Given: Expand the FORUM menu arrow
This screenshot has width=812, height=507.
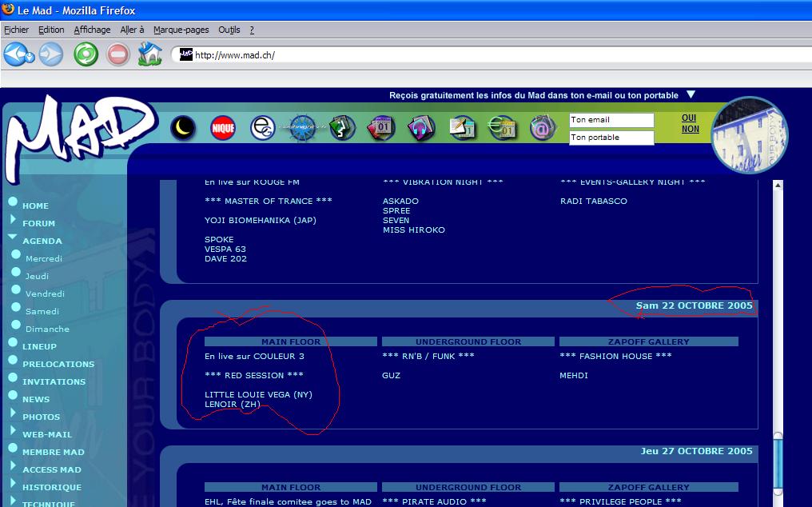Looking at the screenshot, I should [x=13, y=219].
